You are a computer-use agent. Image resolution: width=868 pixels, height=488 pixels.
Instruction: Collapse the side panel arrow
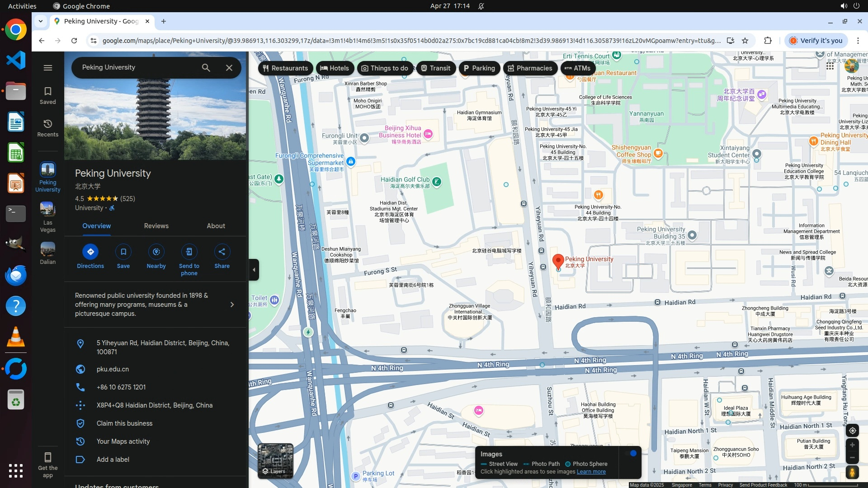point(254,270)
